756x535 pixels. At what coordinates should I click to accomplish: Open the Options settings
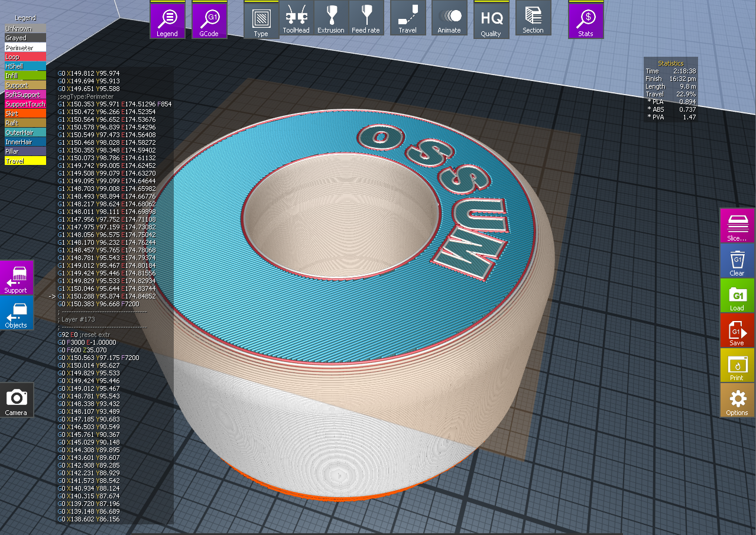(736, 400)
